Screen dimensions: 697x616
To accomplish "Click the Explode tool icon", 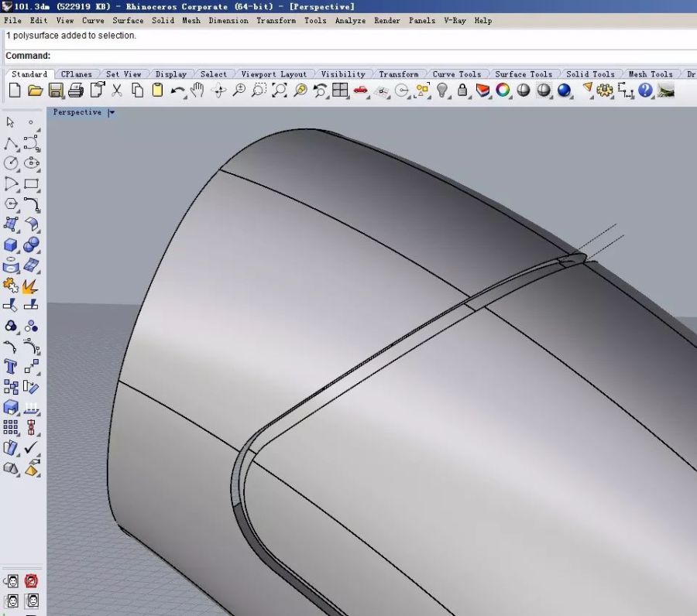I will [x=31, y=287].
